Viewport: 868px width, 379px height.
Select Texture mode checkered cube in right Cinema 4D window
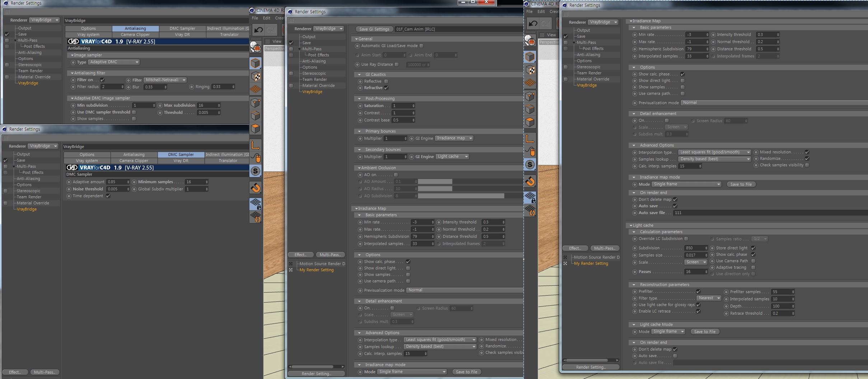click(x=530, y=70)
